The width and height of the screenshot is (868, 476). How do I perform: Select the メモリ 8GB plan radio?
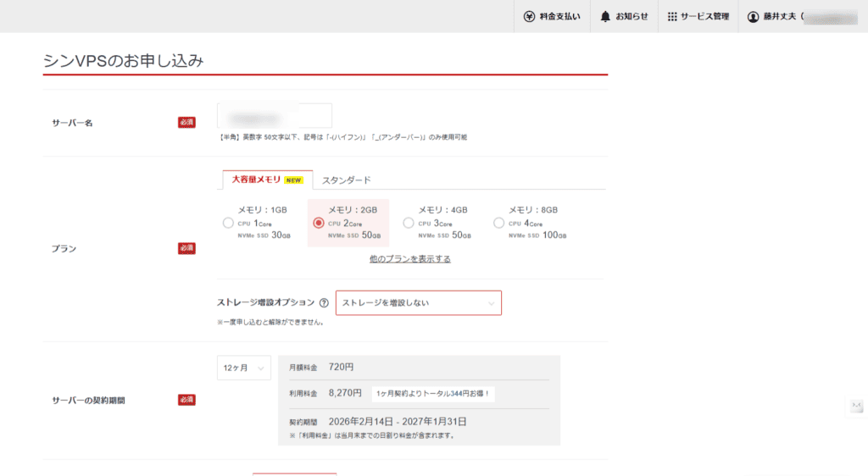tap(498, 223)
